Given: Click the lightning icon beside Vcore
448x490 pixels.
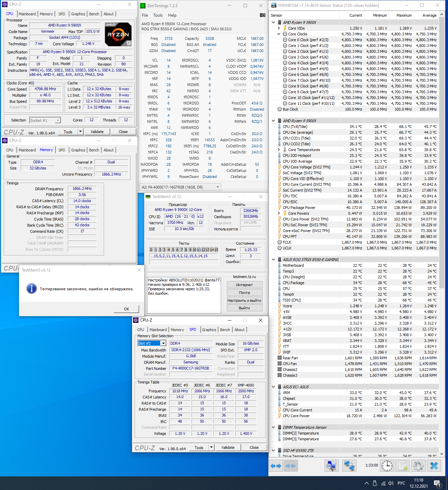Looking at the screenshot, I should [x=280, y=306].
